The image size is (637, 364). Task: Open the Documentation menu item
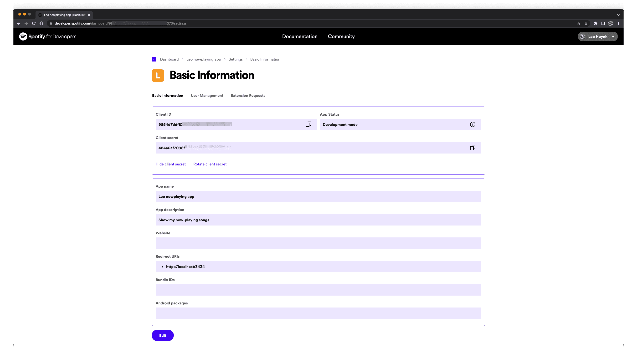300,36
